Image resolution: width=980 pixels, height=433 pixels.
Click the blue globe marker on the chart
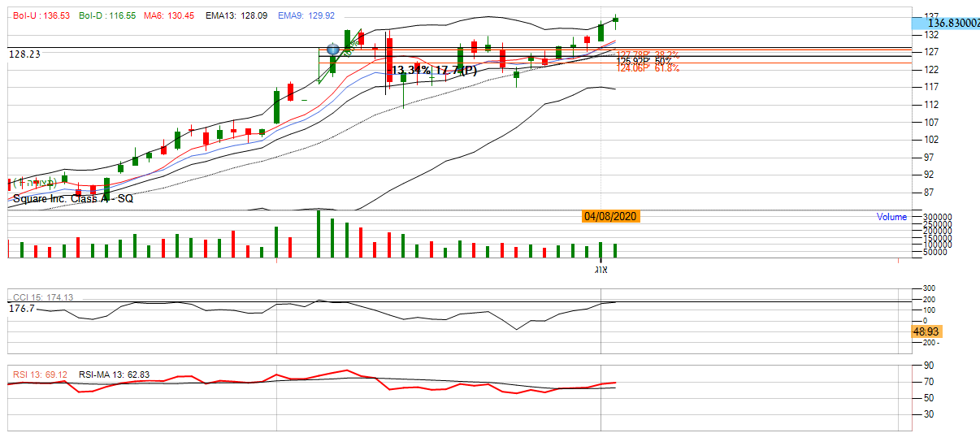coord(332,50)
